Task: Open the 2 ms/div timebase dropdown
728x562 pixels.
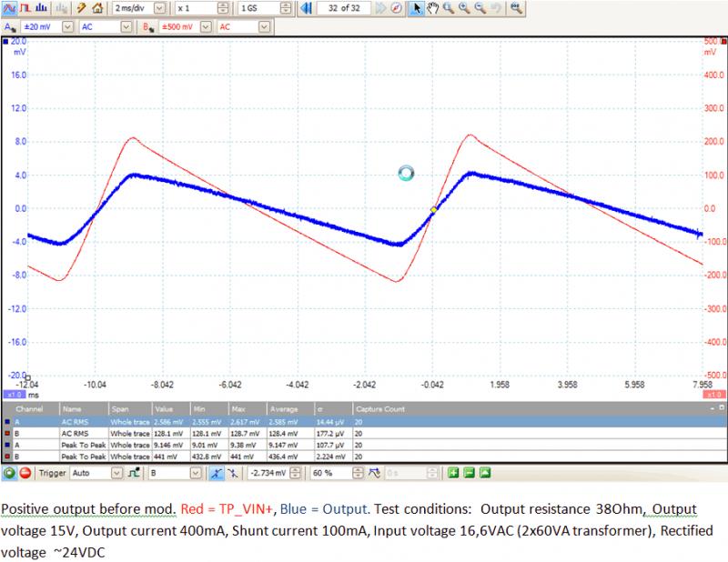Action: 160,8
